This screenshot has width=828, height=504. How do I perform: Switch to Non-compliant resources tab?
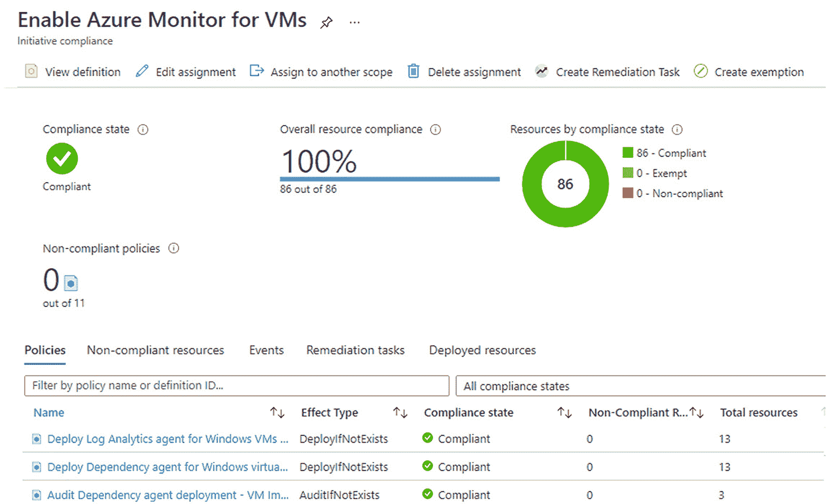(155, 350)
